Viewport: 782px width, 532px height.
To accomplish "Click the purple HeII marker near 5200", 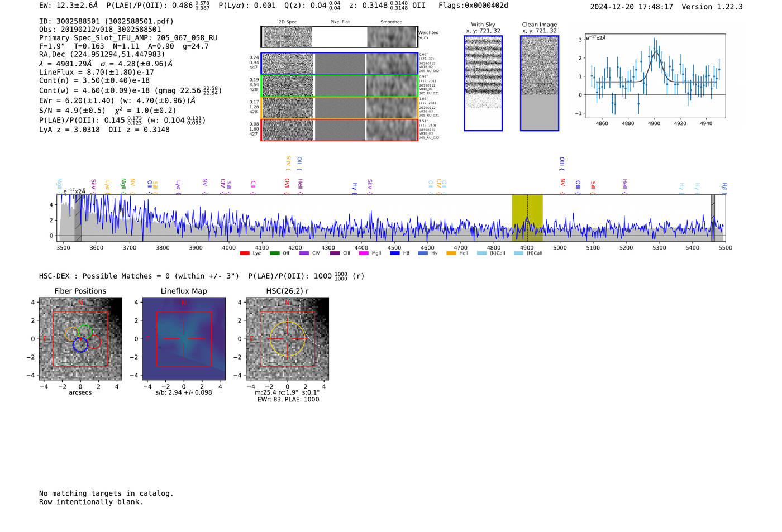I will (625, 186).
